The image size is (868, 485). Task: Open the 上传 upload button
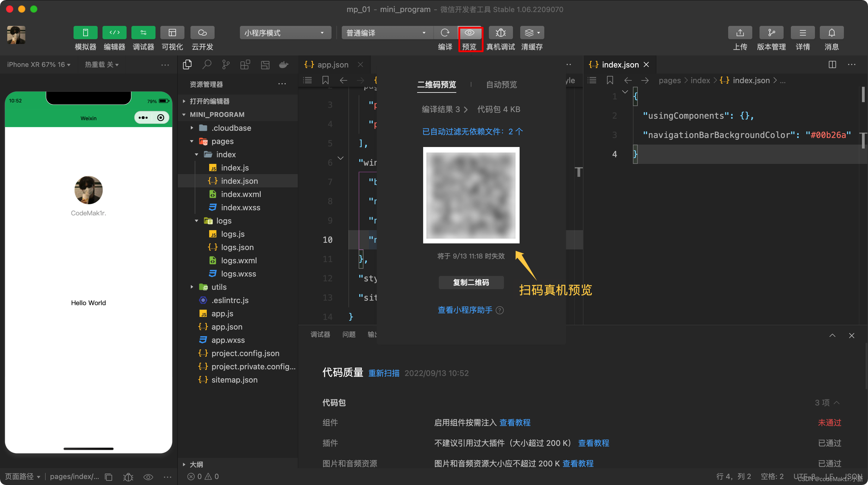[x=740, y=33]
